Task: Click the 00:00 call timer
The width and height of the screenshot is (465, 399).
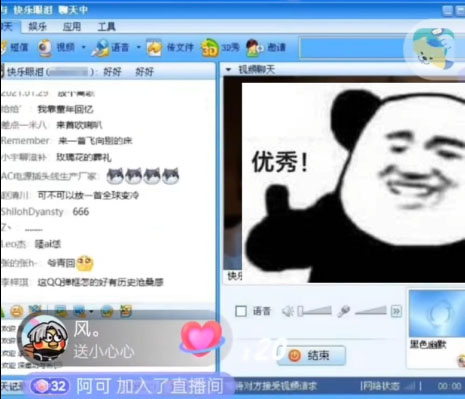Action: coord(449,386)
